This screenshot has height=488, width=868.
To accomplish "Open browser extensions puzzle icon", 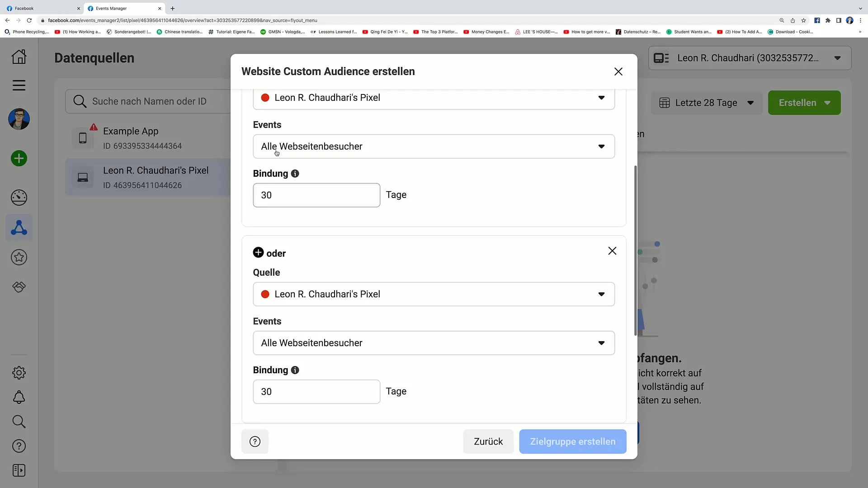I will pos(828,20).
